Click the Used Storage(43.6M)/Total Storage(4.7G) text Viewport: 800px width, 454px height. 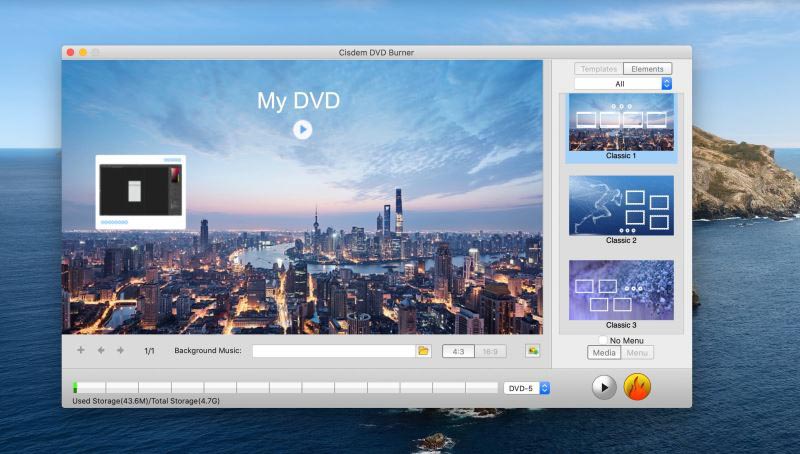click(x=146, y=401)
